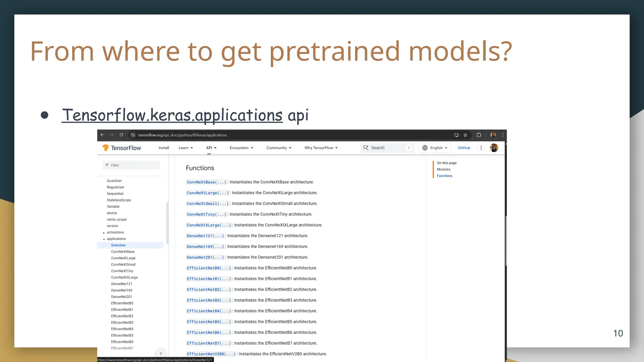Collapse sidebar with chevron button
The height and width of the screenshot is (362, 644).
(161, 354)
